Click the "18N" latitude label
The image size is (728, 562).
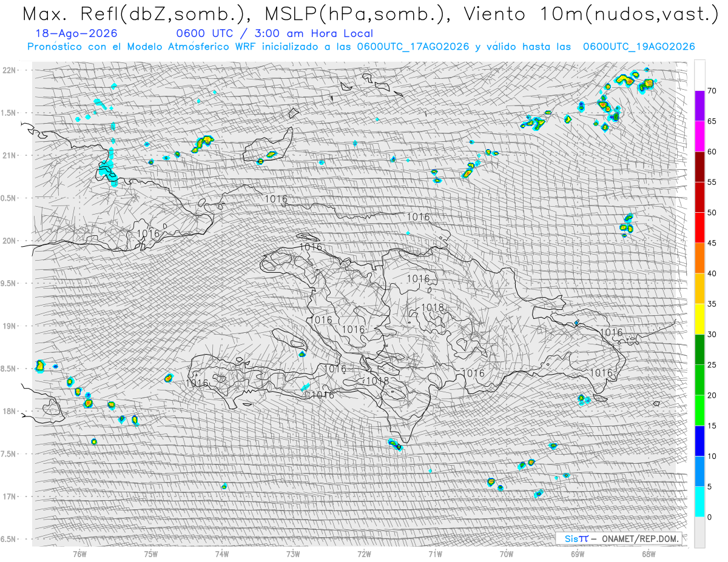[x=10, y=412]
